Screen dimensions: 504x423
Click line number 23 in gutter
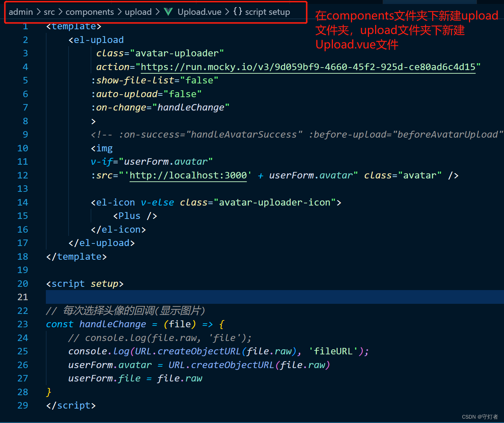point(23,324)
